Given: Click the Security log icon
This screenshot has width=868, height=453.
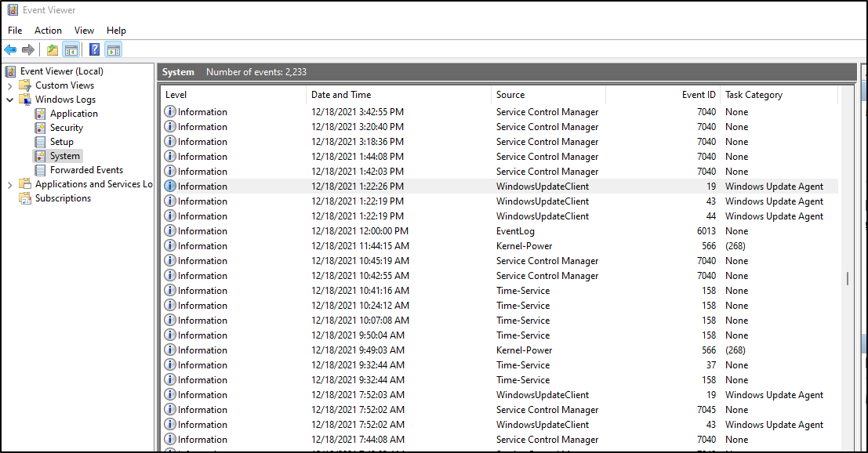Looking at the screenshot, I should click(40, 128).
